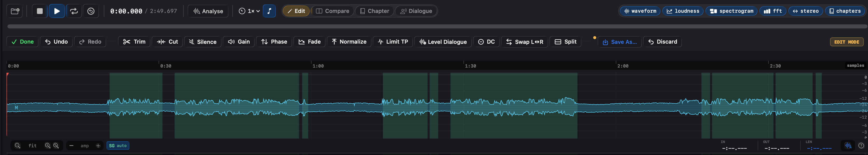Open the Chapter tab

pyautogui.click(x=374, y=11)
